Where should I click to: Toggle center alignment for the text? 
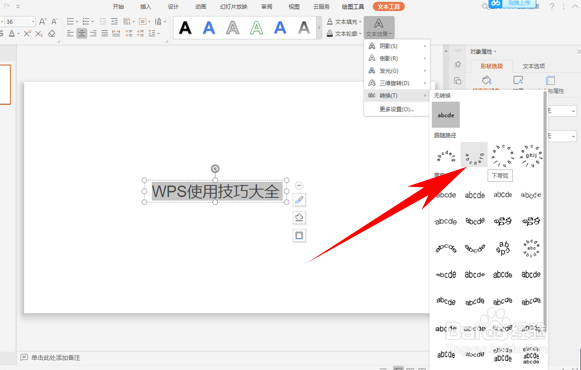tap(82, 34)
